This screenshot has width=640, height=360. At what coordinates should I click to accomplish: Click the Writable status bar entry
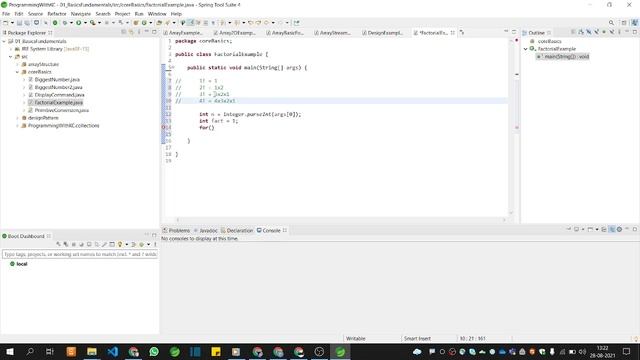356,338
